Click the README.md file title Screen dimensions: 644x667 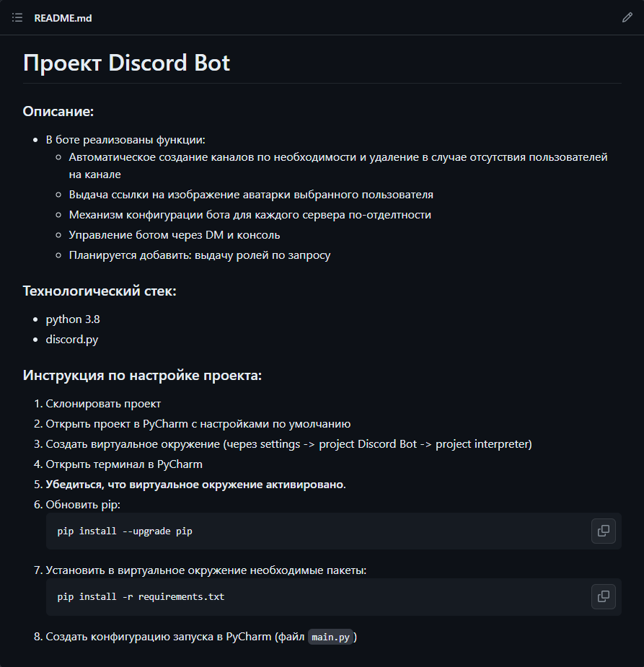(63, 18)
